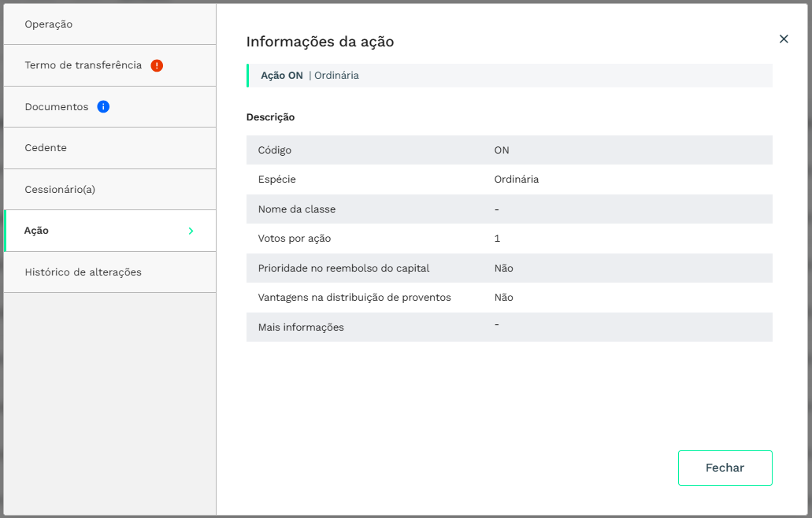This screenshot has height=518, width=812.
Task: Click the Votos por ação row
Action: [x=509, y=239]
